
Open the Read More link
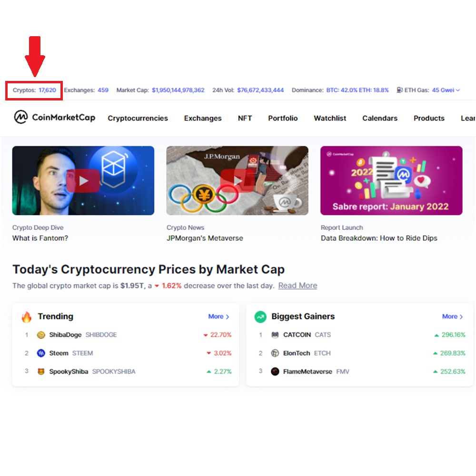[x=297, y=285]
